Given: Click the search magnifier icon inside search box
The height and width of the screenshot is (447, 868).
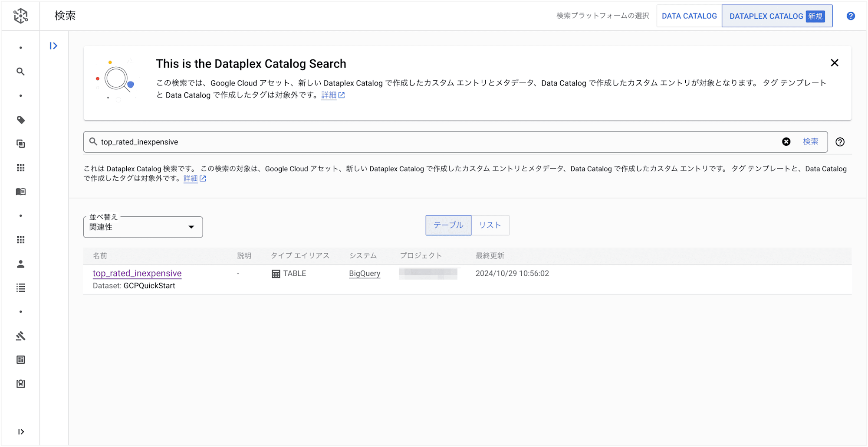Looking at the screenshot, I should (93, 141).
